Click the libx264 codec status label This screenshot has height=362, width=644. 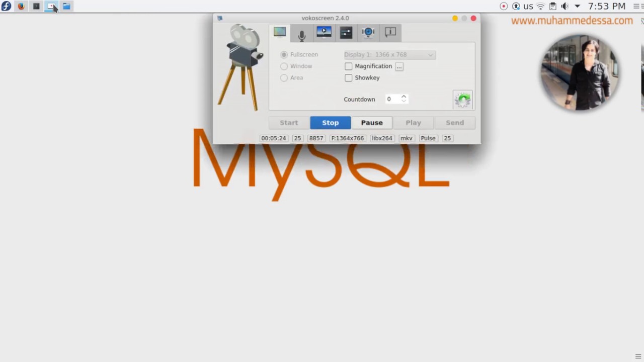coord(382,138)
